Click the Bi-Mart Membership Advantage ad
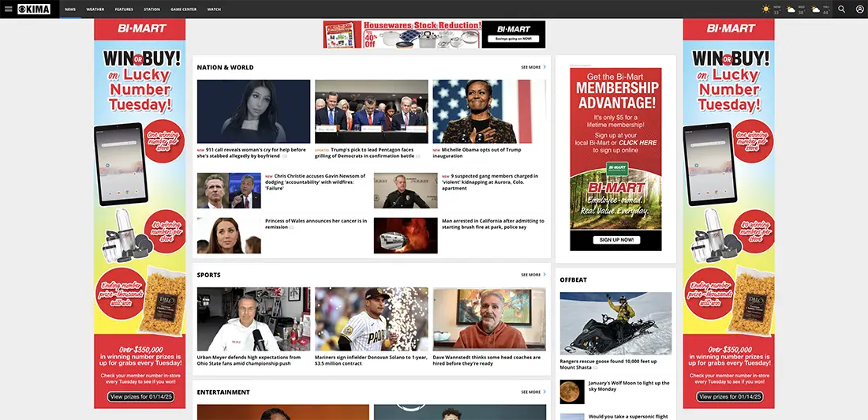The height and width of the screenshot is (420, 868). click(x=615, y=159)
